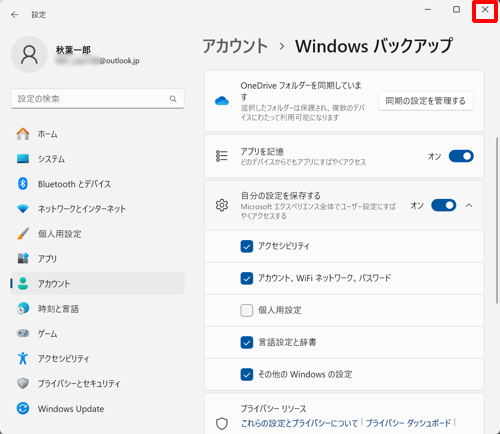Check the 個人用設定 checkbox
This screenshot has width=500, height=434.
pos(247,310)
